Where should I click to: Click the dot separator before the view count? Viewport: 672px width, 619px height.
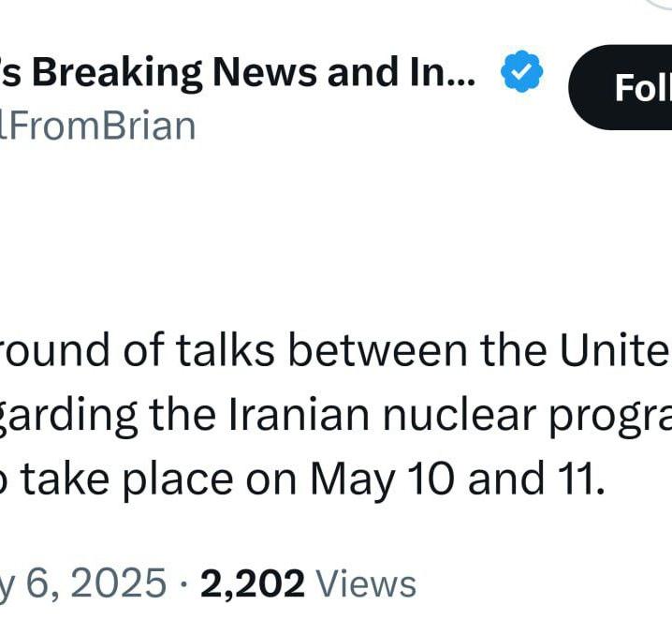click(183, 583)
